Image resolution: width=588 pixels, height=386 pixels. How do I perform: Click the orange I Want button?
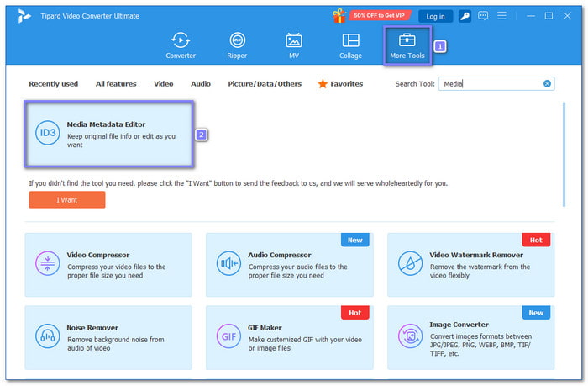click(67, 200)
